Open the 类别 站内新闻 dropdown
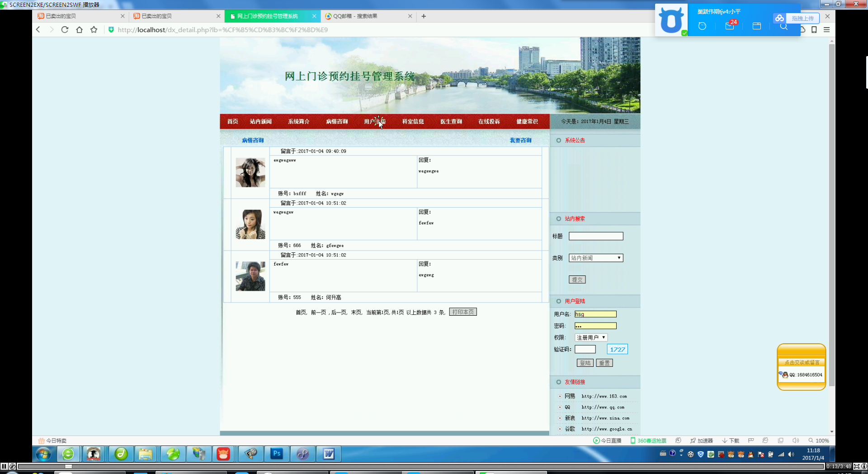868x474 pixels. [596, 258]
